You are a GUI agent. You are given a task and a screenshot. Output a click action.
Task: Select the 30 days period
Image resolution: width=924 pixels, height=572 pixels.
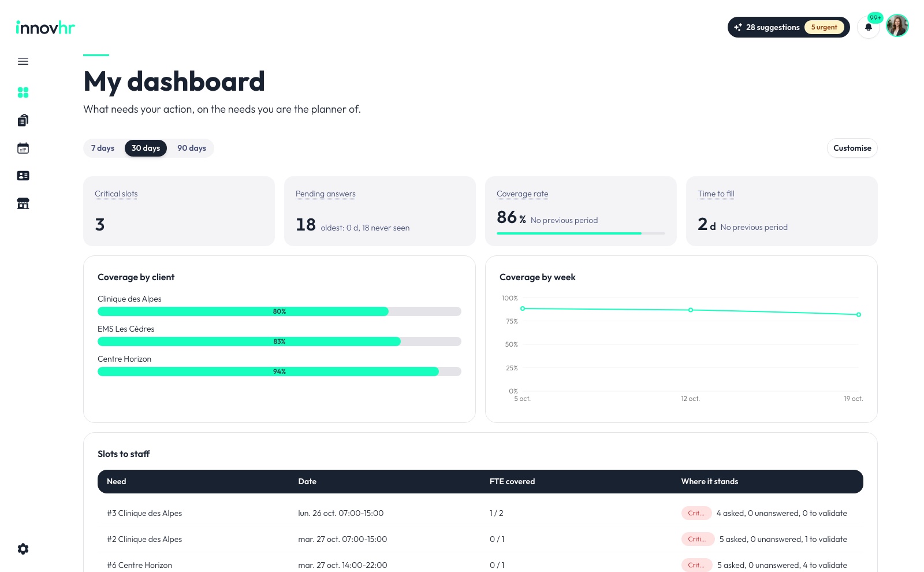(146, 148)
